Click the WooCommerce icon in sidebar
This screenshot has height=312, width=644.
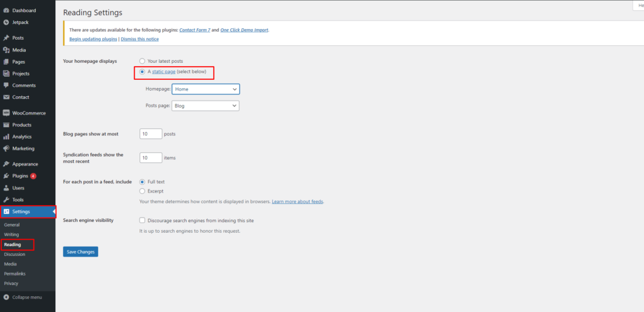click(x=6, y=113)
